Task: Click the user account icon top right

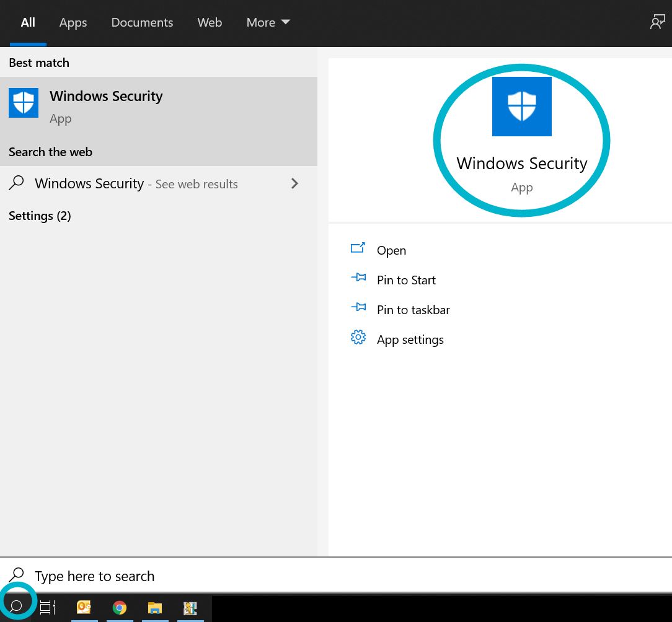Action: (658, 22)
